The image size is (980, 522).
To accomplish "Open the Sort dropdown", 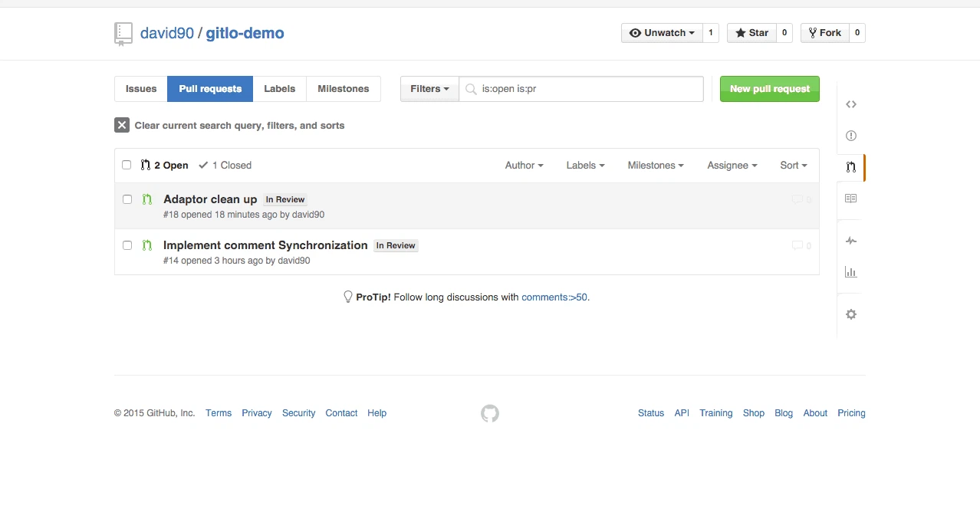I will [794, 165].
